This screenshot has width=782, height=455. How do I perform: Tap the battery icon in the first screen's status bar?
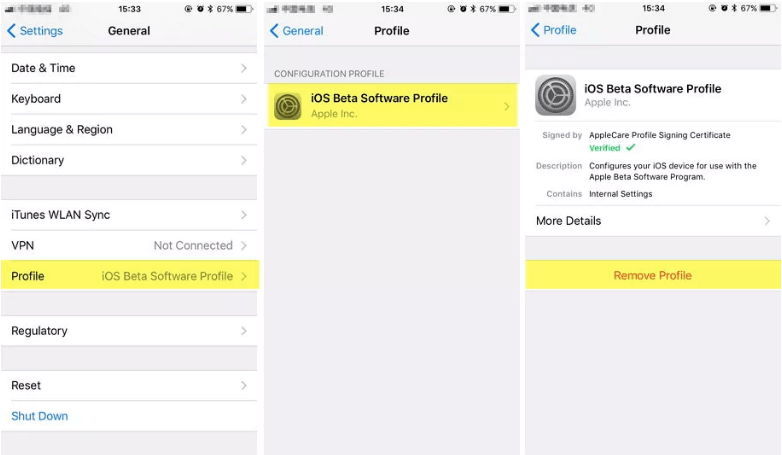244,9
